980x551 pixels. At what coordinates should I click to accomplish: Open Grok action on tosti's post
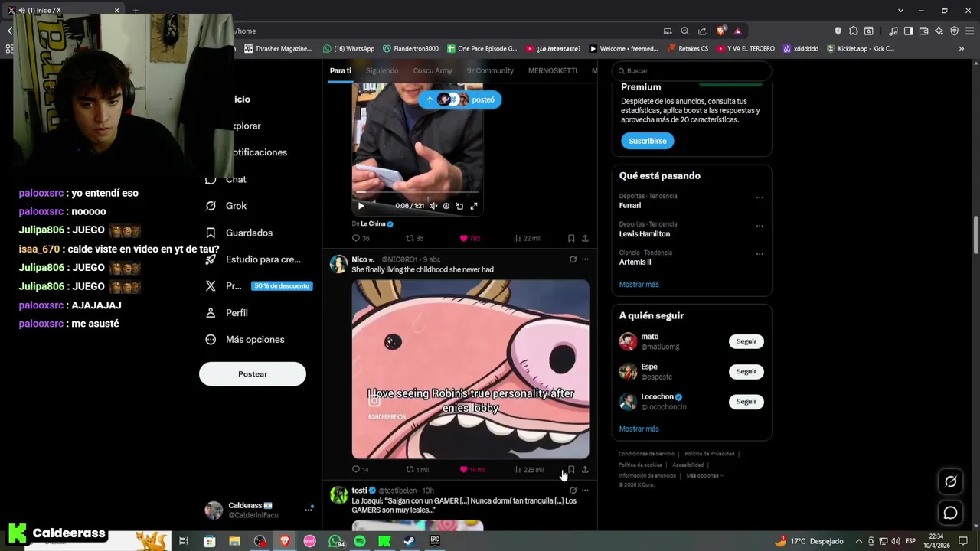tap(573, 491)
